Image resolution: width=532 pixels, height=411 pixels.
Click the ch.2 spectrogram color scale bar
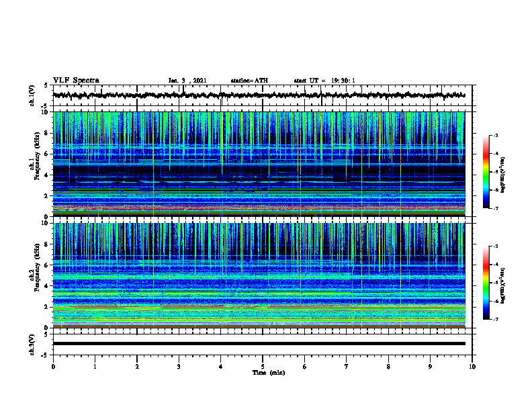pyautogui.click(x=486, y=283)
